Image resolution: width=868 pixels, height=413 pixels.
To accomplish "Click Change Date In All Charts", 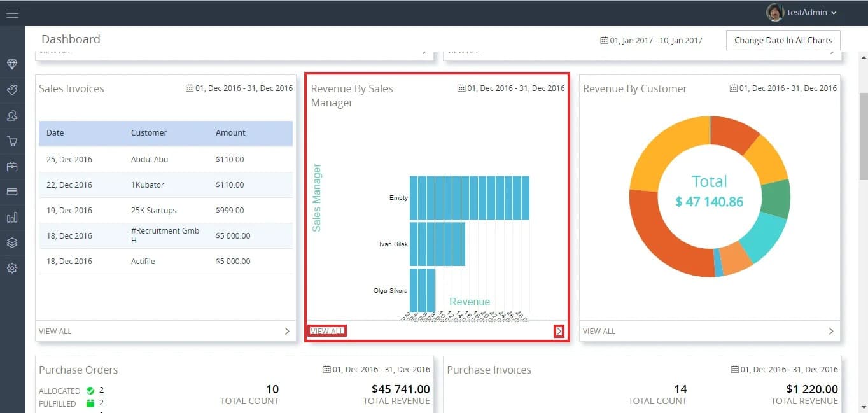I will pos(783,40).
